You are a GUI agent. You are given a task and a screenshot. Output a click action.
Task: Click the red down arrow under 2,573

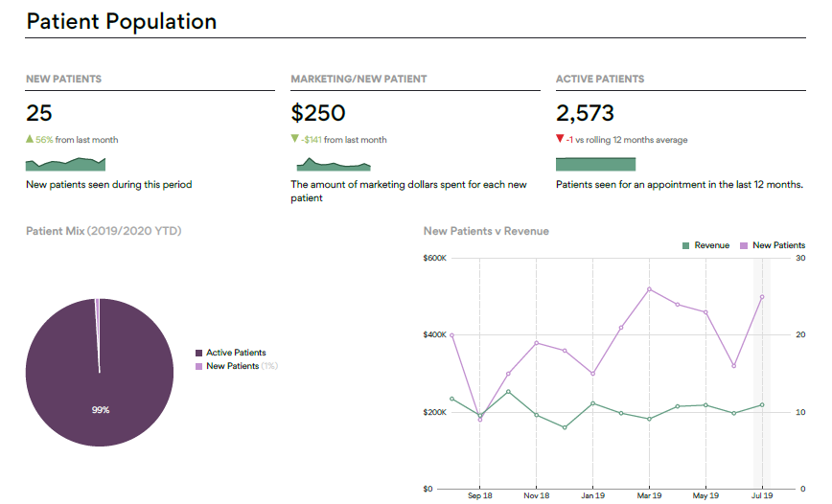(560, 139)
